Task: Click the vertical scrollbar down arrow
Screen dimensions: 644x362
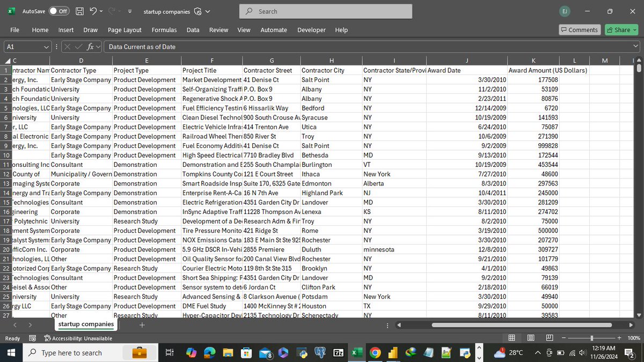Action: (x=639, y=315)
